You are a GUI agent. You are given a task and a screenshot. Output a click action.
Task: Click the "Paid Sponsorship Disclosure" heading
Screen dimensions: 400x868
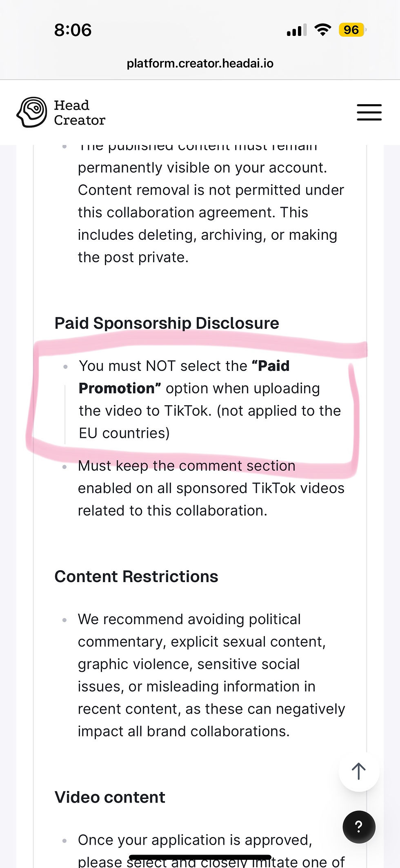[x=167, y=323]
